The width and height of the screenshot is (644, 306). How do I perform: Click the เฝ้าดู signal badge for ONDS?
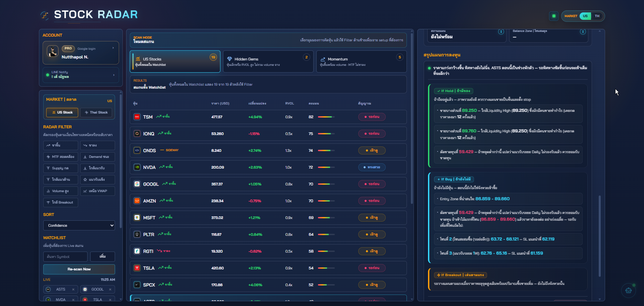372,150
